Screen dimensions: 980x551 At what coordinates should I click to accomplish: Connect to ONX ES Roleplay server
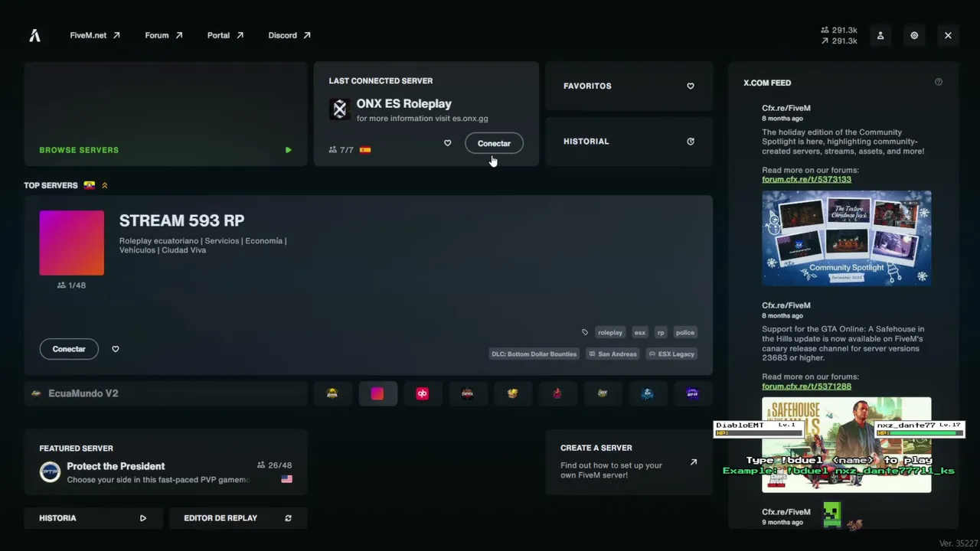pyautogui.click(x=494, y=143)
